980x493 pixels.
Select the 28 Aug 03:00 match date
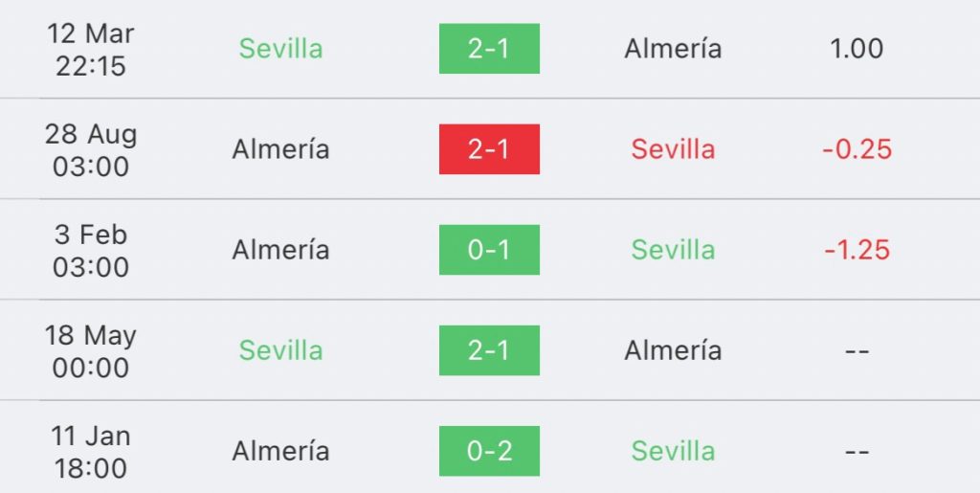click(x=91, y=150)
